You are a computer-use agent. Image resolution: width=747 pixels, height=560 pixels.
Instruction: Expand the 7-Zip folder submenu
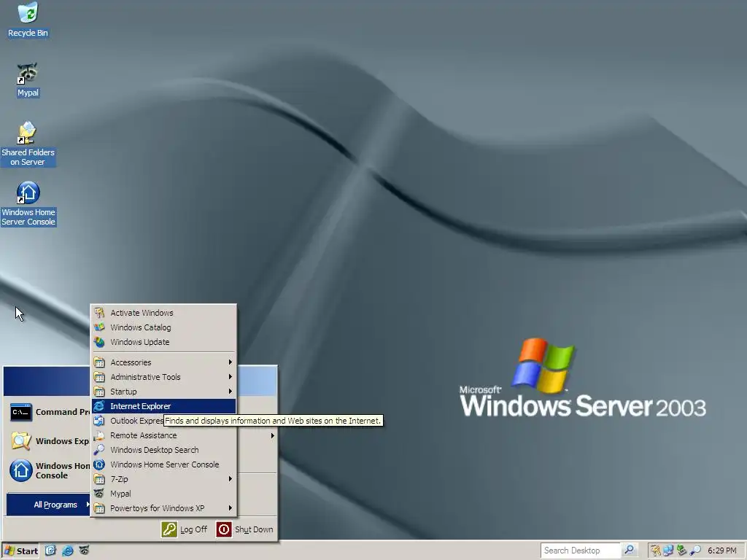tap(164, 479)
